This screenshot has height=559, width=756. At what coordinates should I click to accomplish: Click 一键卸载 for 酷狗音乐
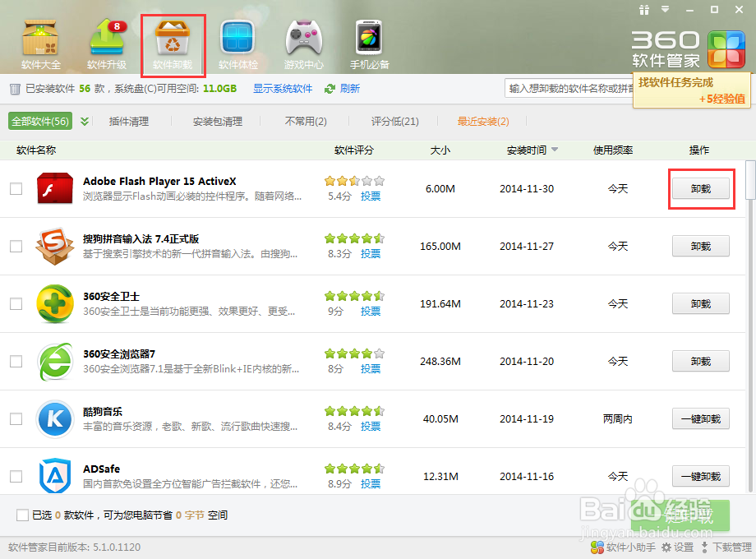(701, 418)
